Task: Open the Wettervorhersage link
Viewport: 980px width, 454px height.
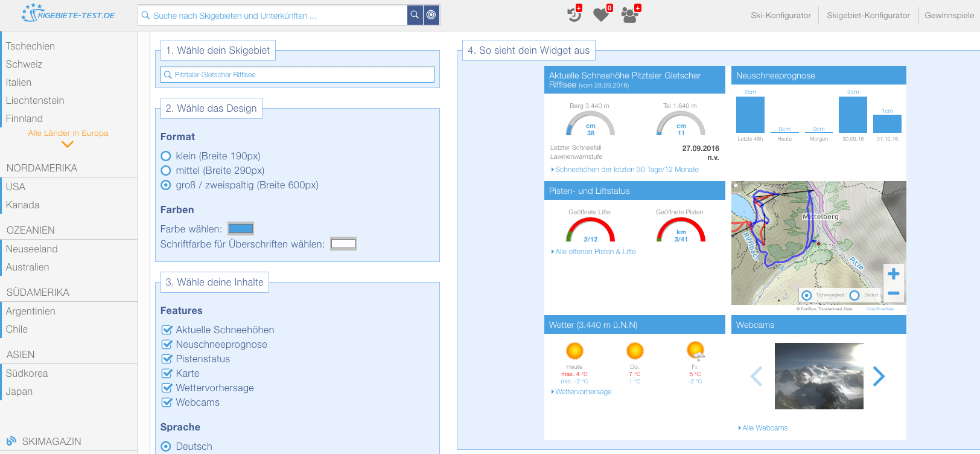Action: 583,392
